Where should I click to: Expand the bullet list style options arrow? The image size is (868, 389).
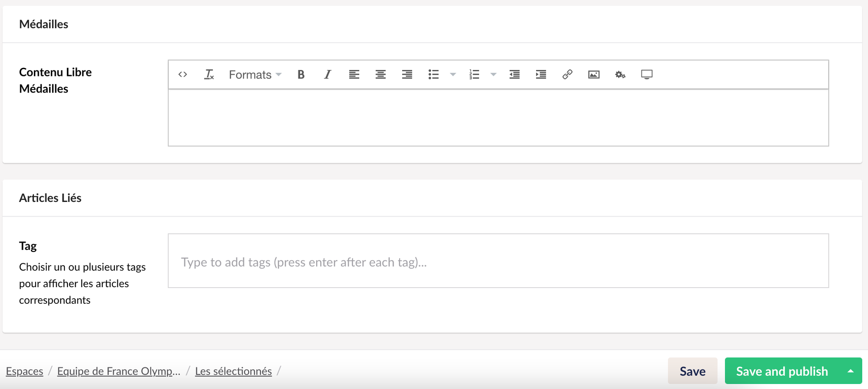pyautogui.click(x=453, y=75)
